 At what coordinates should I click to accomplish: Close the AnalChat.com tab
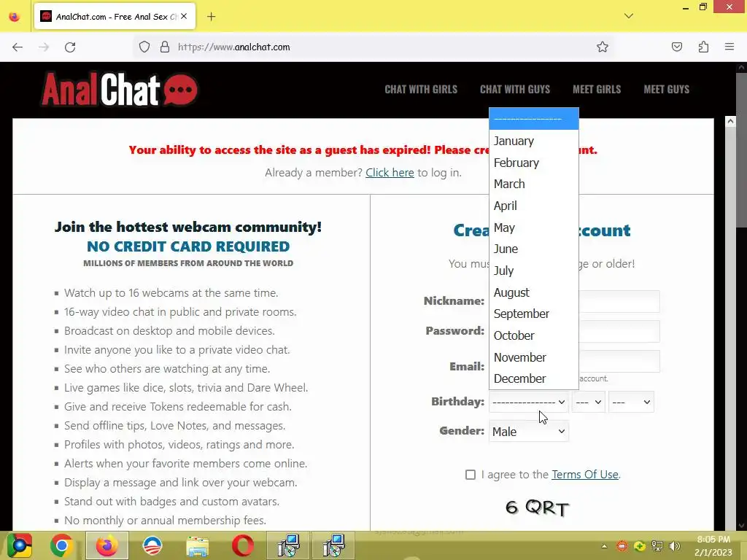tap(184, 16)
